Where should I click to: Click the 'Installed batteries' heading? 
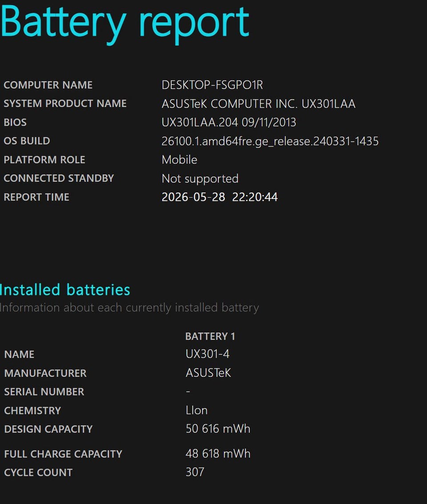65,289
